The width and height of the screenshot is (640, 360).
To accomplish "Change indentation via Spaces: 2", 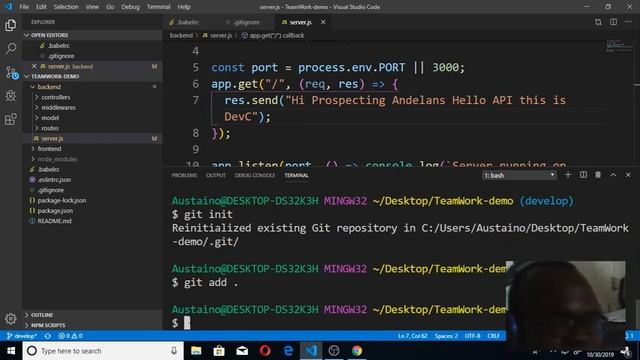I will [x=446, y=336].
